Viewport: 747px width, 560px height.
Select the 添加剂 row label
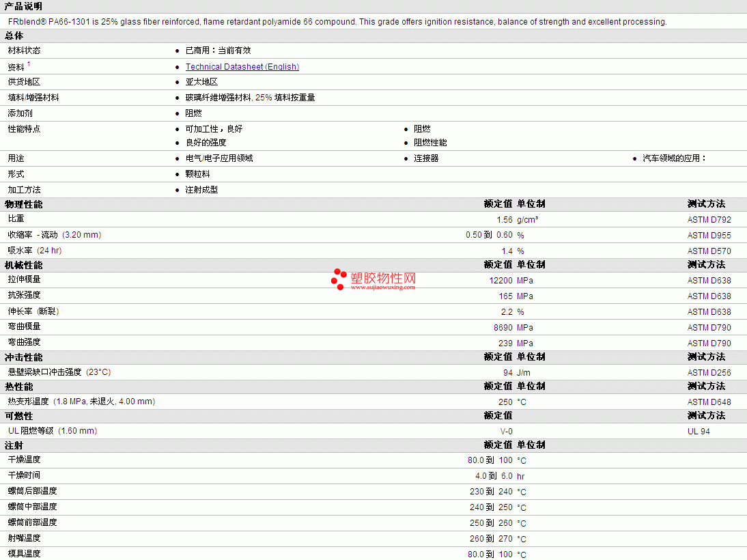[x=20, y=113]
